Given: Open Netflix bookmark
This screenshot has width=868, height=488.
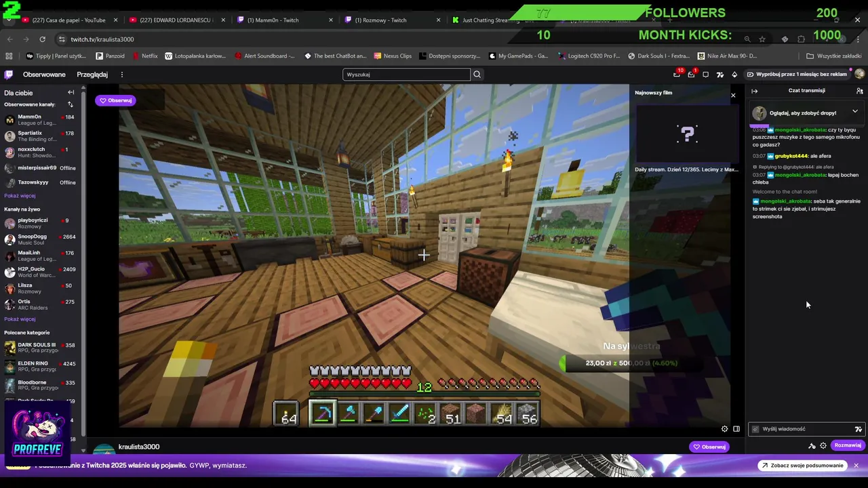Looking at the screenshot, I should tap(145, 56).
